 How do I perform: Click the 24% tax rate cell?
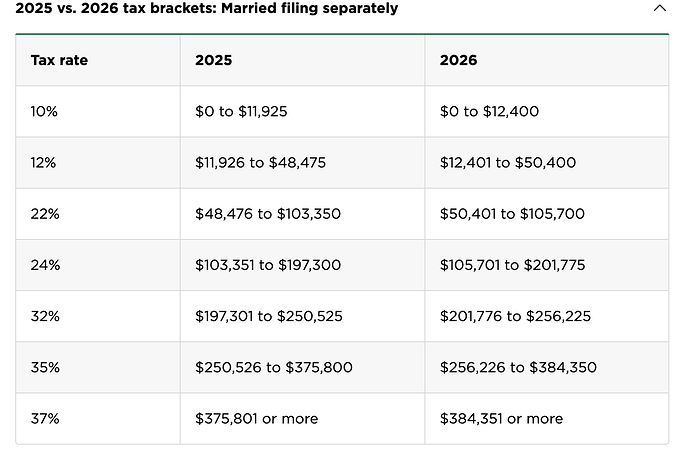[x=46, y=265]
